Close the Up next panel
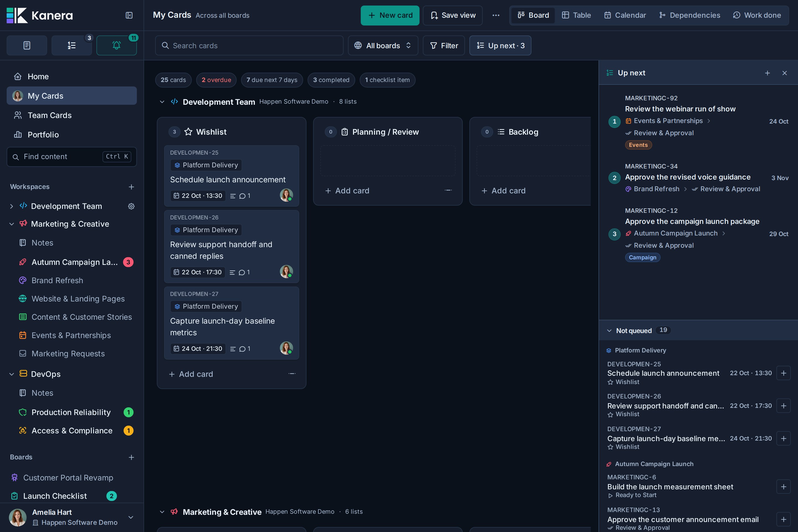 784,73
